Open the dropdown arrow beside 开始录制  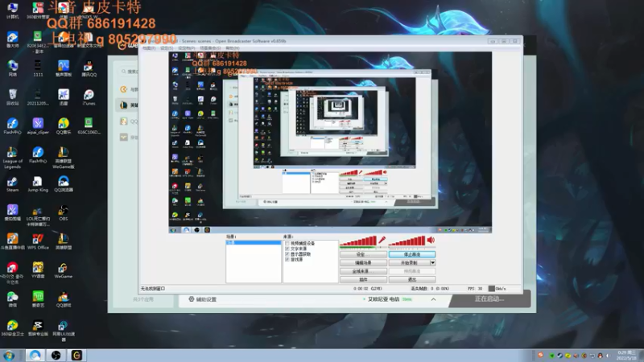432,263
